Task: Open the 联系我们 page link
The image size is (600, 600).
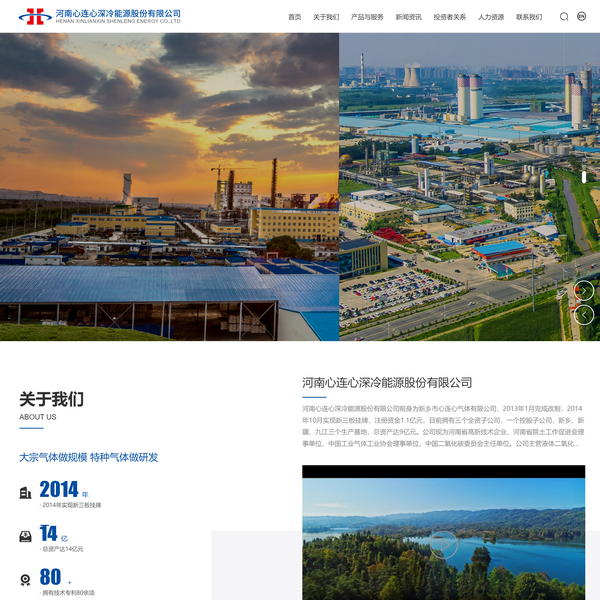Action: click(x=529, y=17)
